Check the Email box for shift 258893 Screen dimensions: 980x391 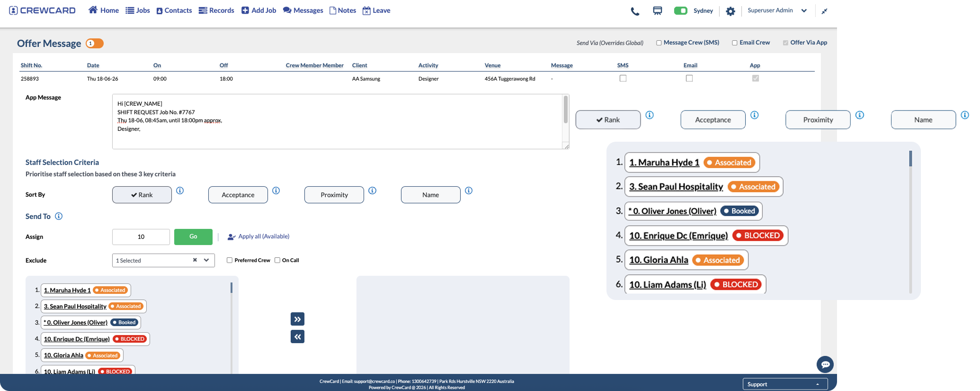pyautogui.click(x=689, y=78)
